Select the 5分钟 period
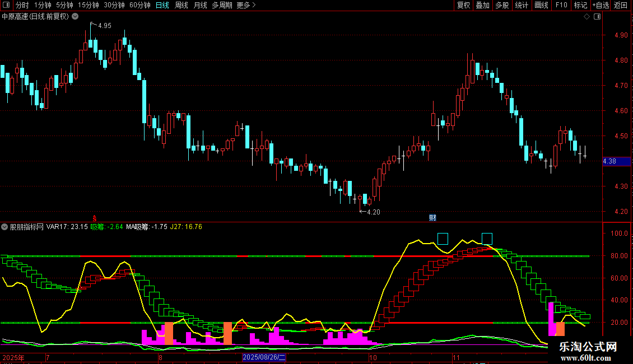This screenshot has height=364, width=633. [64, 5]
